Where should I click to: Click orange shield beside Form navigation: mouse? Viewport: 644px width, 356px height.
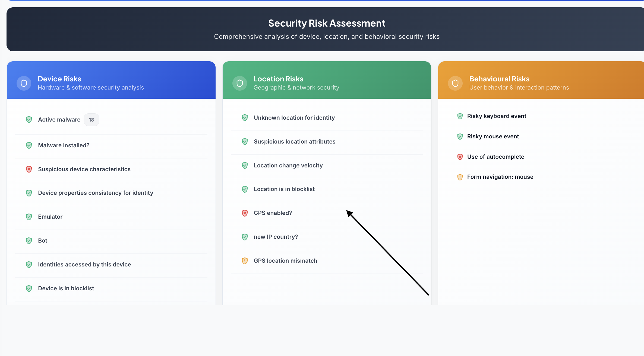tap(460, 177)
